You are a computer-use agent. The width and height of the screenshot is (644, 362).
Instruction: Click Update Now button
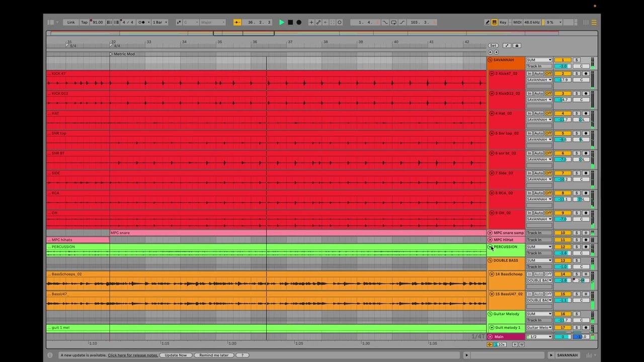point(176,355)
